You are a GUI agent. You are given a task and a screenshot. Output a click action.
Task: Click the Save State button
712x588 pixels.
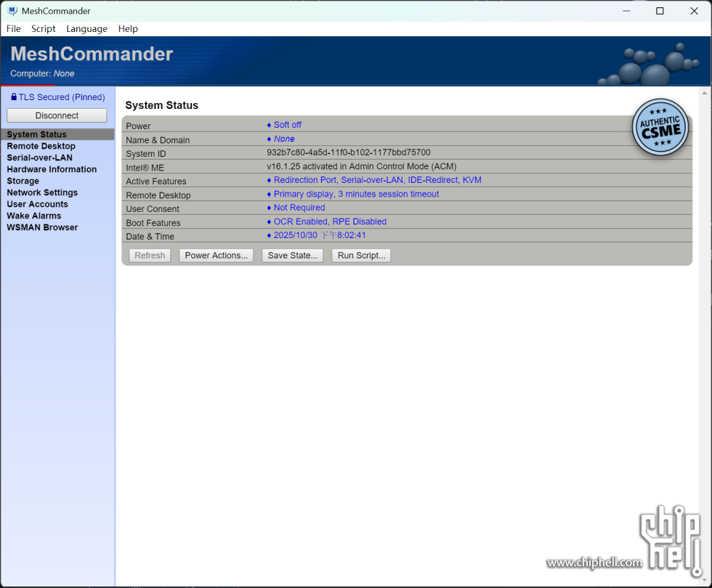tap(292, 256)
